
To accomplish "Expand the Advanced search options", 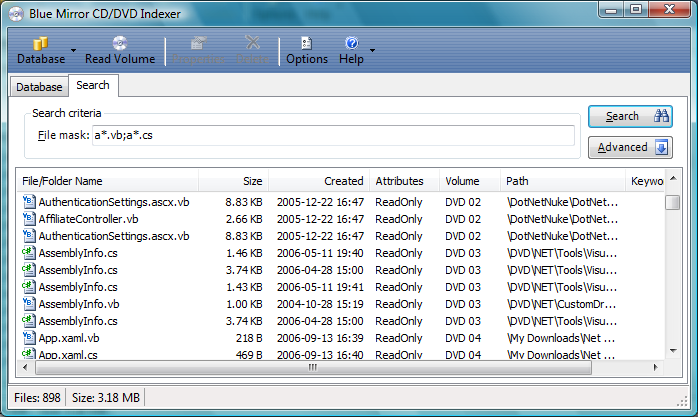I will click(630, 147).
